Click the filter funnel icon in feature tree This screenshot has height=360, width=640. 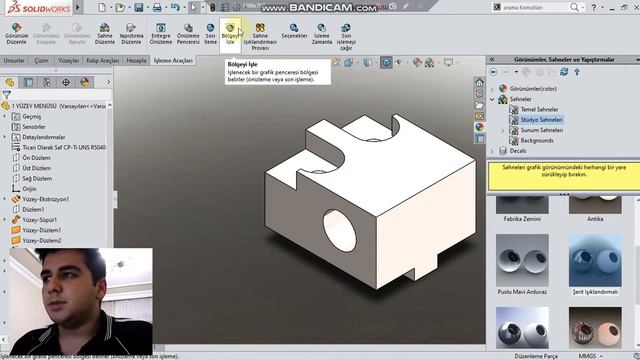click(7, 95)
